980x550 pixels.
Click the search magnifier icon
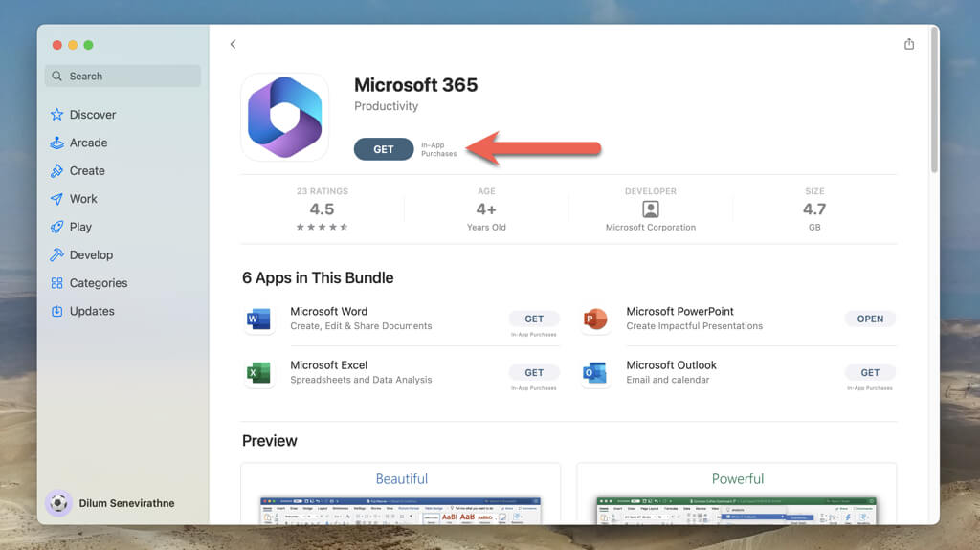tap(56, 77)
